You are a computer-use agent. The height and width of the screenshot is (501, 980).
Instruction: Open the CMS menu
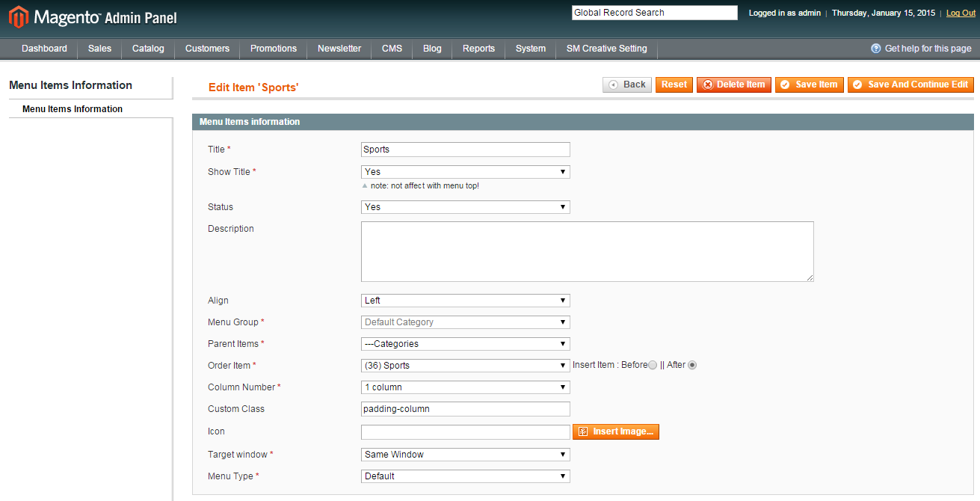392,49
